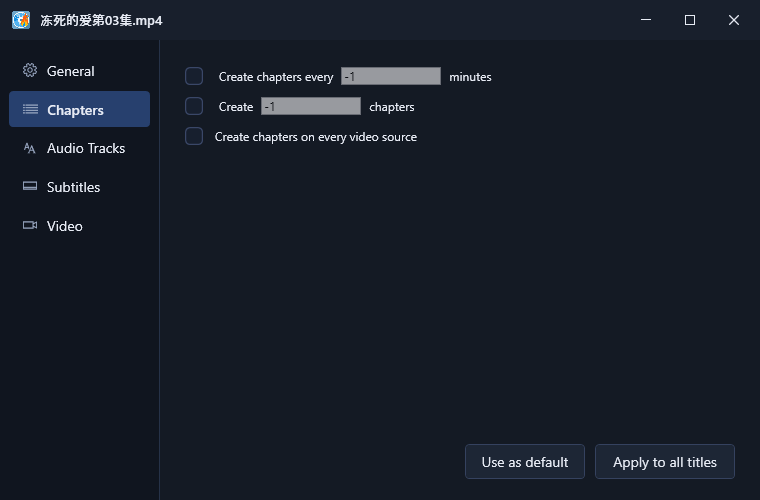Viewport: 760px width, 500px height.
Task: Click the language icon beside Audio Tracks
Action: click(x=30, y=148)
